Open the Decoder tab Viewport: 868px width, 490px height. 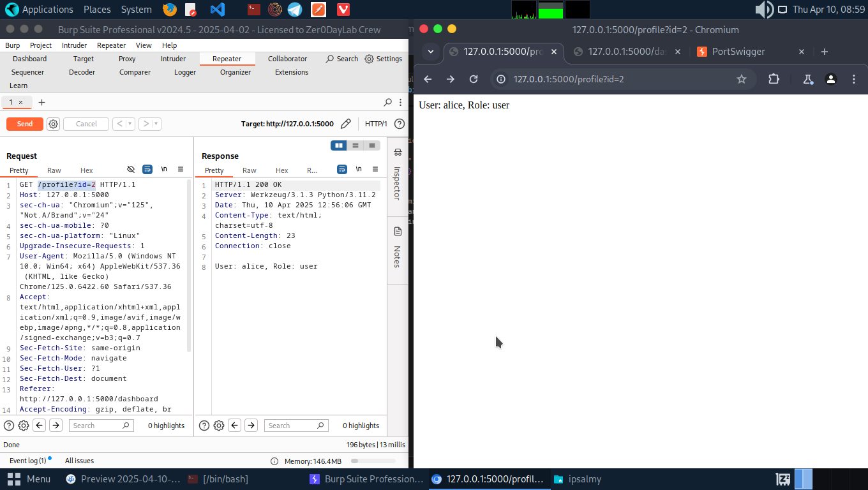pyautogui.click(x=82, y=72)
